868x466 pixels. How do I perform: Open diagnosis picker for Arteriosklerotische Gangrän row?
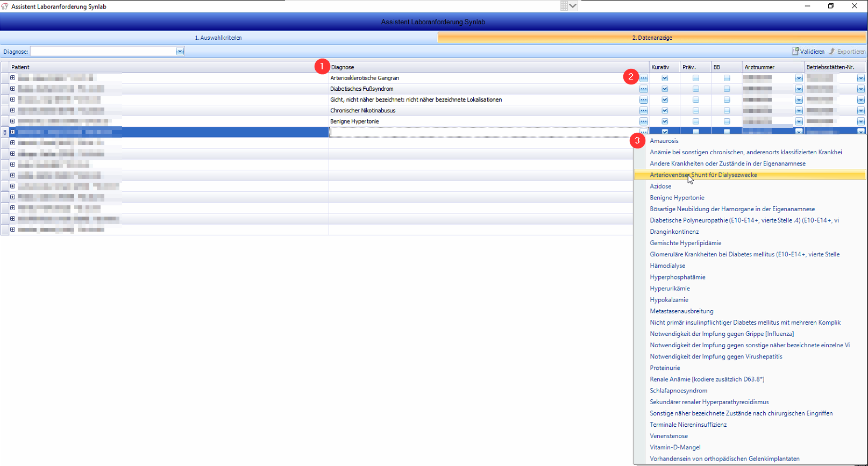[x=643, y=78]
